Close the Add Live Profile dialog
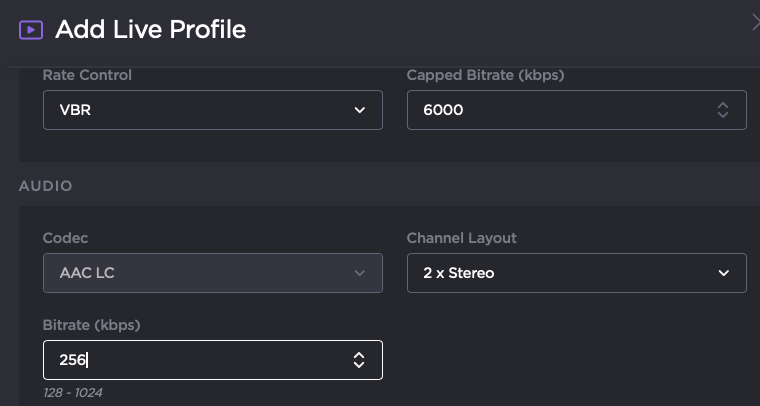This screenshot has width=760, height=406. pyautogui.click(x=755, y=22)
